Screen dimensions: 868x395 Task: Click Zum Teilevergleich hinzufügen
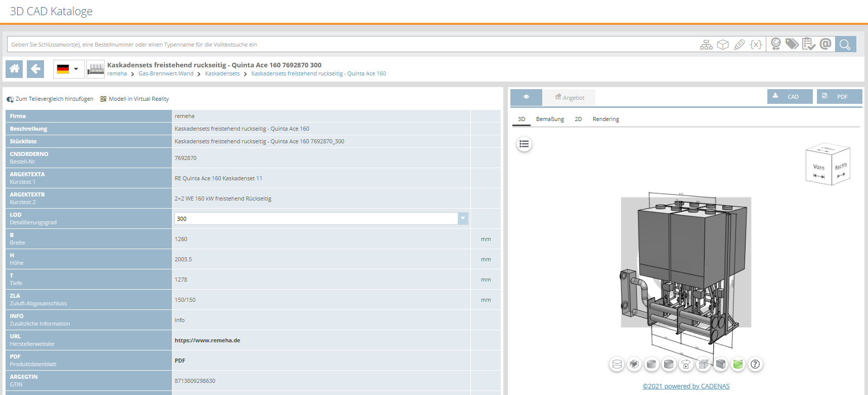[50, 99]
